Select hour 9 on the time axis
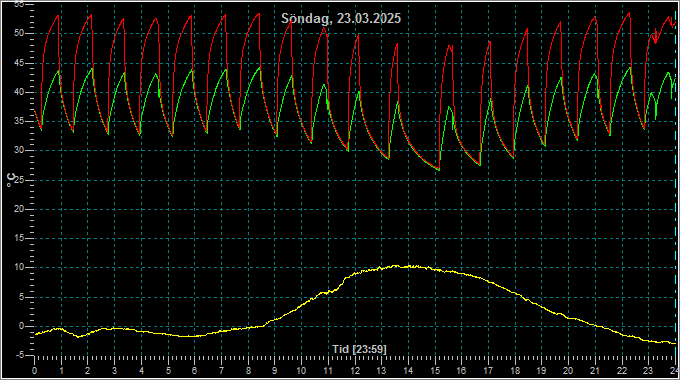Image resolution: width=680 pixels, height=380 pixels. (275, 371)
